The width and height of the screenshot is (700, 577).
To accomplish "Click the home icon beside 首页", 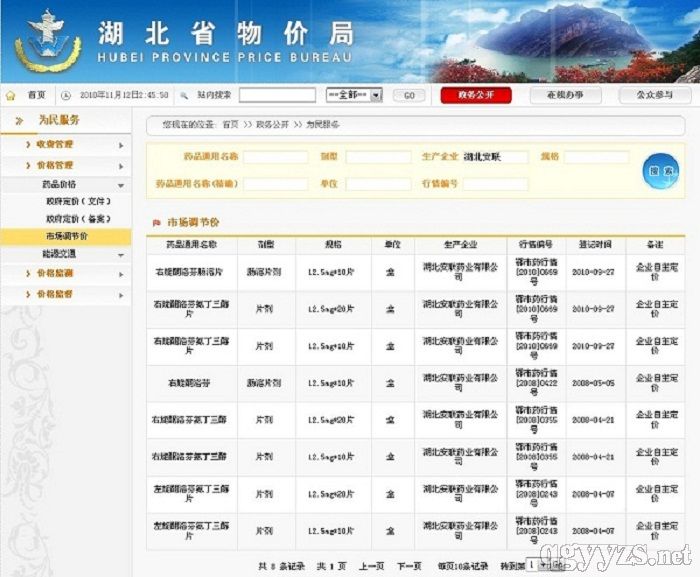I will coord(10,95).
